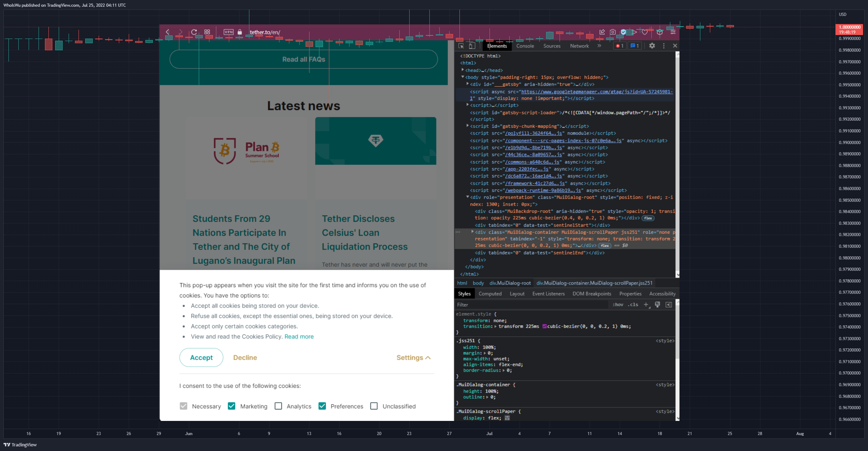
Task: Click the tether.to/en/ address bar
Action: pyautogui.click(x=265, y=32)
